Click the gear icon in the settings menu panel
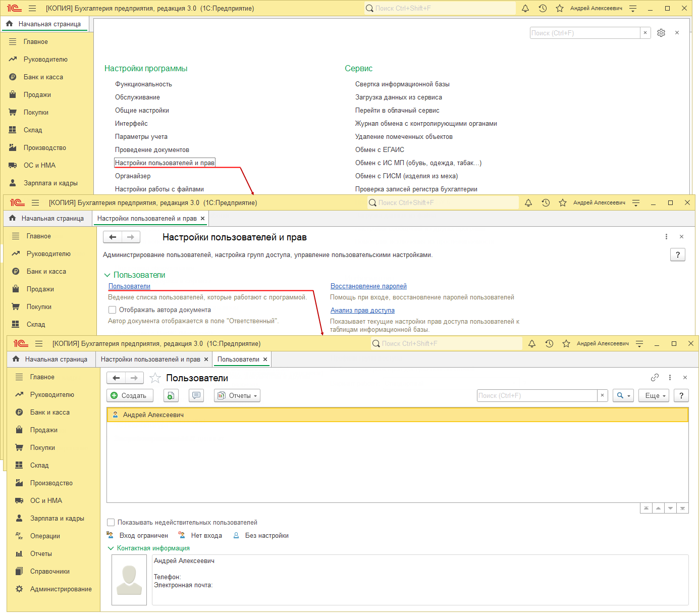 coord(661,33)
